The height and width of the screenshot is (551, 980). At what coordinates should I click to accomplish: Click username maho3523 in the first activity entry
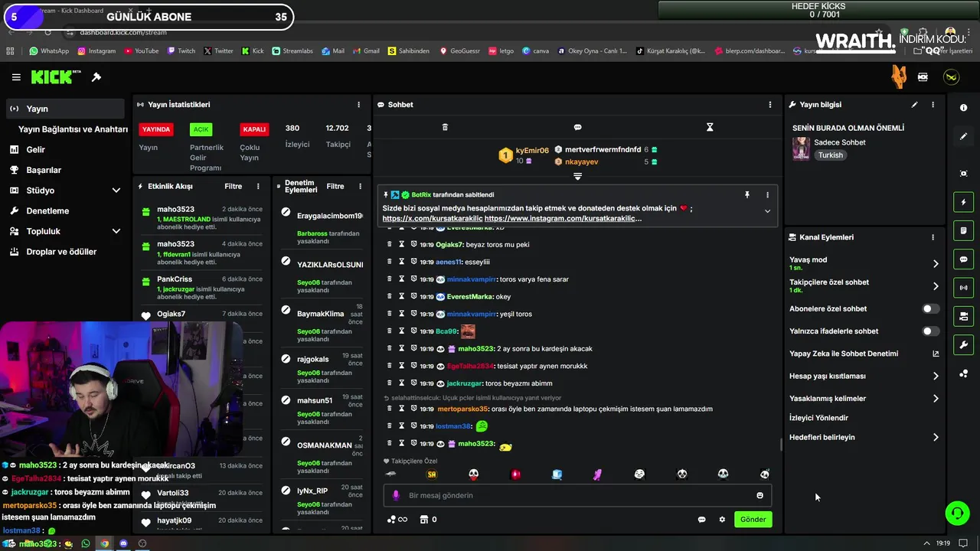[x=175, y=210]
